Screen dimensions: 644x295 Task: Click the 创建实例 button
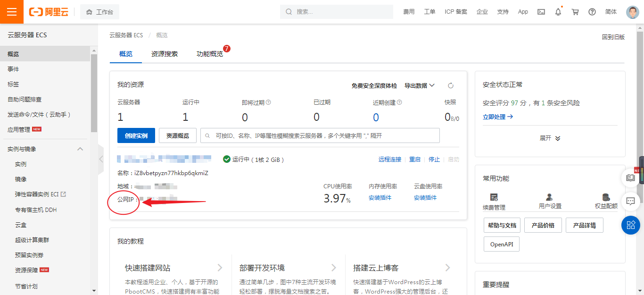point(136,135)
